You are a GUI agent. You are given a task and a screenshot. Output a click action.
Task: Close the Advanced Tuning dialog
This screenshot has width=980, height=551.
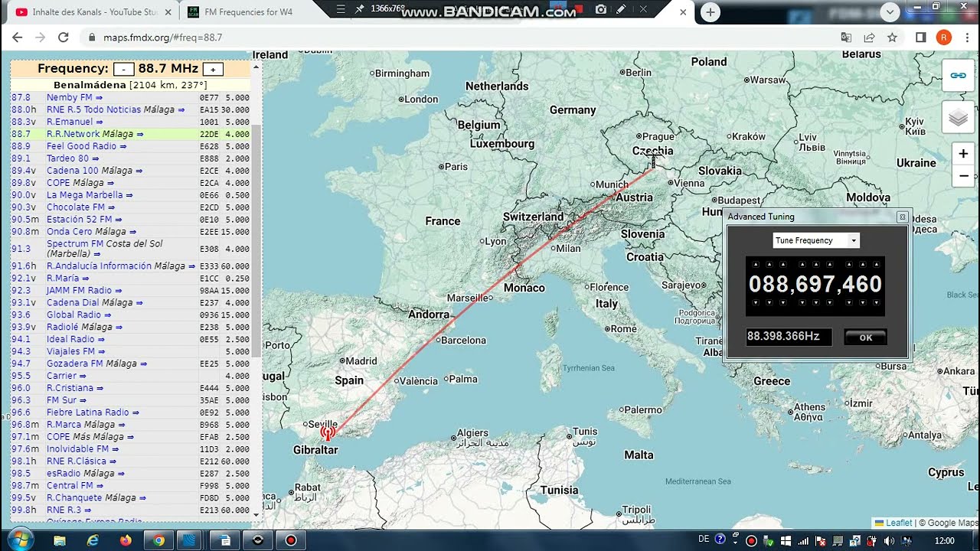pos(902,217)
